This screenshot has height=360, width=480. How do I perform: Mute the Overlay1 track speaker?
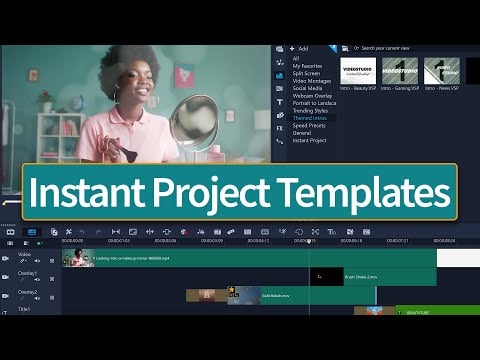(x=37, y=280)
